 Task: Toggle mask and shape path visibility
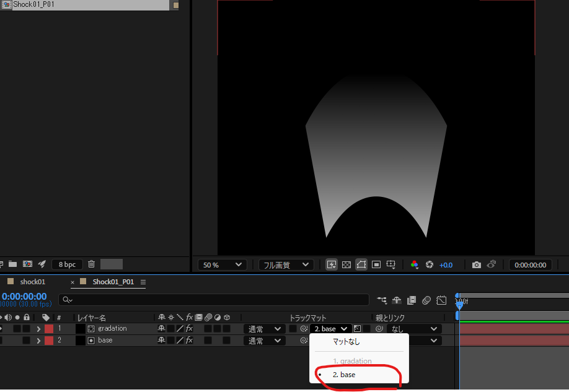361,264
